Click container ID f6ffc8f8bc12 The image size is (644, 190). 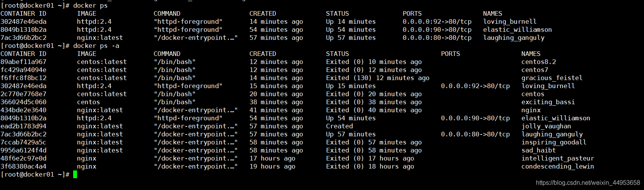click(23, 78)
